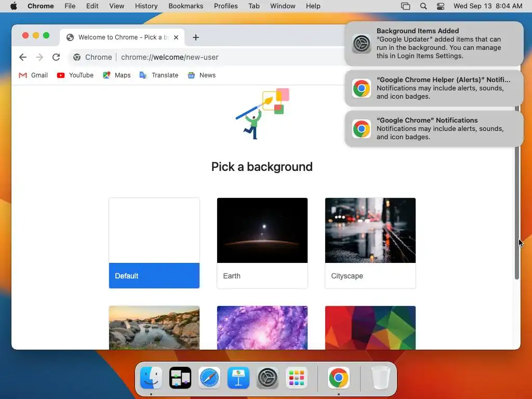Open the Translate bookmark
This screenshot has height=399, width=532.
coord(158,75)
